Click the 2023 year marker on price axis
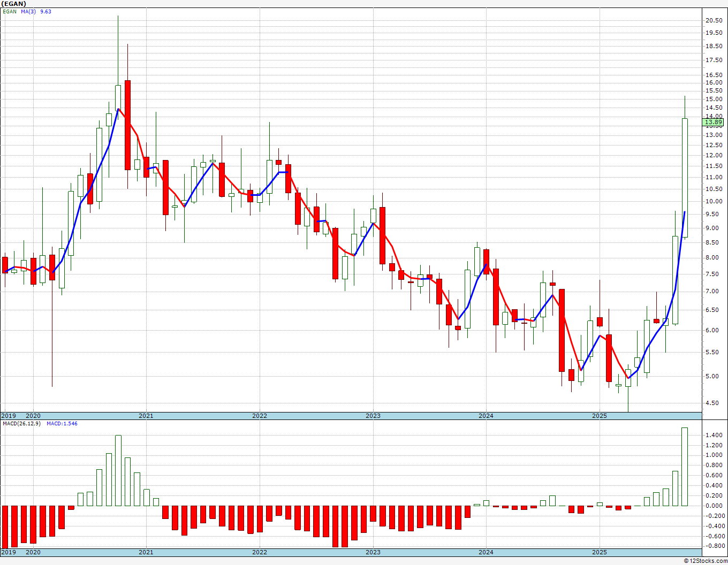This screenshot has height=565, width=728. tap(373, 416)
